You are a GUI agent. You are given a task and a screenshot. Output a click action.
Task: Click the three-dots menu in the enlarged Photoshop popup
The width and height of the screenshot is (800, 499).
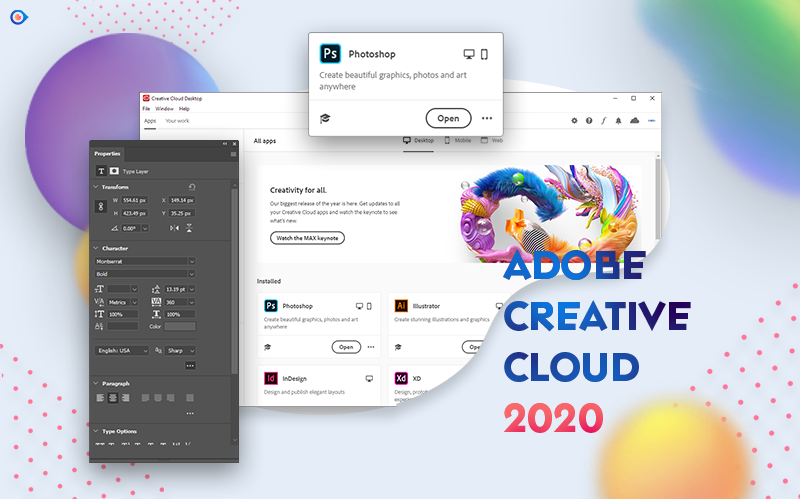[x=487, y=118]
